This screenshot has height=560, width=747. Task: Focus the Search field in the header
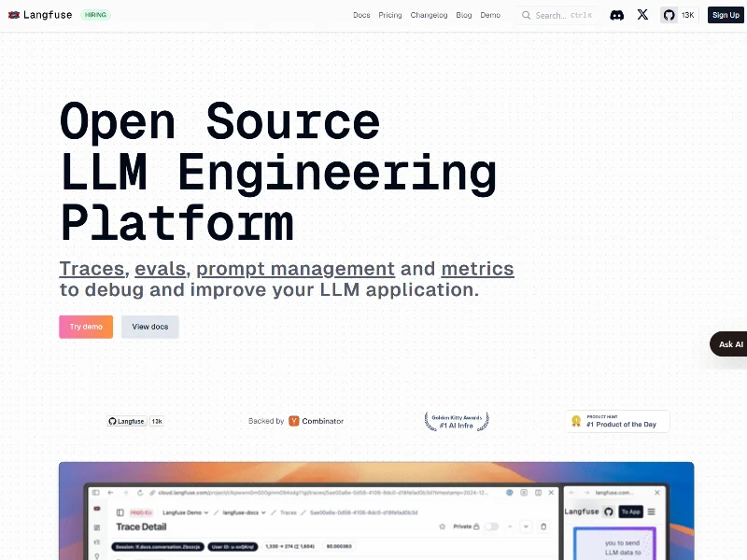[x=557, y=15]
